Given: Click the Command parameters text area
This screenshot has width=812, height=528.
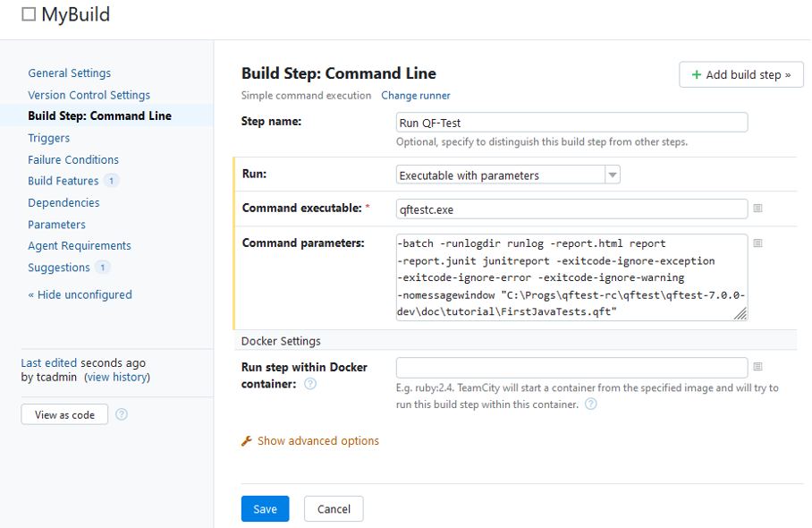Looking at the screenshot, I should pyautogui.click(x=571, y=277).
